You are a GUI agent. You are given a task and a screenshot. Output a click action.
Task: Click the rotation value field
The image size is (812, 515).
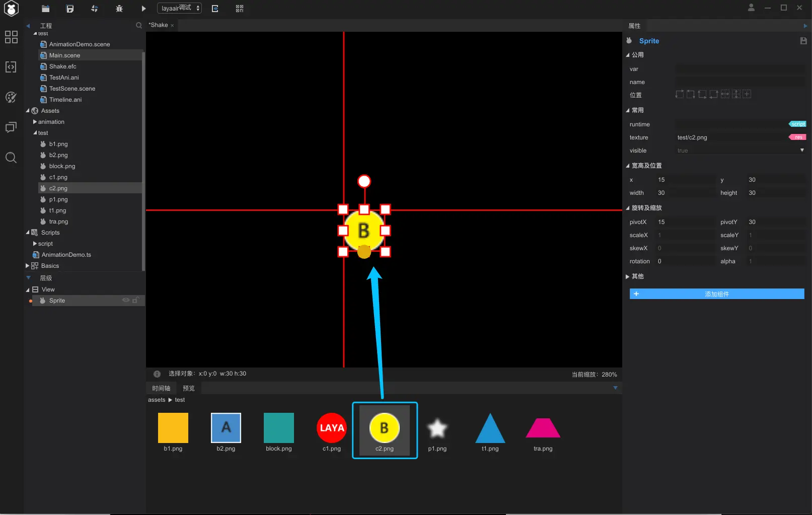[x=685, y=261]
